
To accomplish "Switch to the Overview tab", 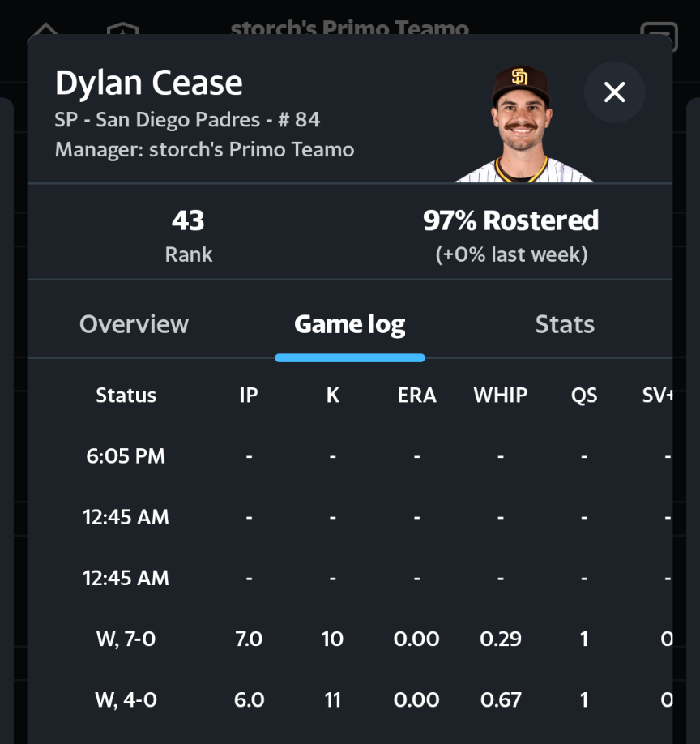I will click(x=134, y=324).
